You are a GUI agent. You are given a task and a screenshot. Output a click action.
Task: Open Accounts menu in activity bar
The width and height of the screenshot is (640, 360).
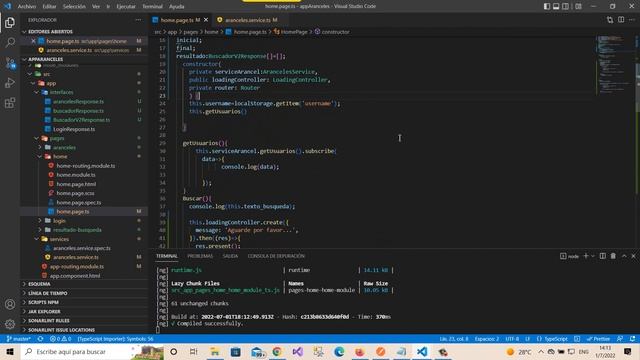click(x=10, y=304)
